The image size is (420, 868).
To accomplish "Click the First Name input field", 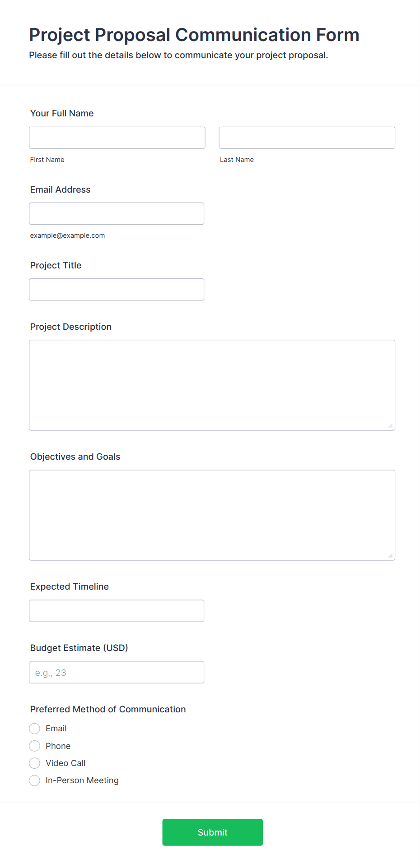I will 117,138.
